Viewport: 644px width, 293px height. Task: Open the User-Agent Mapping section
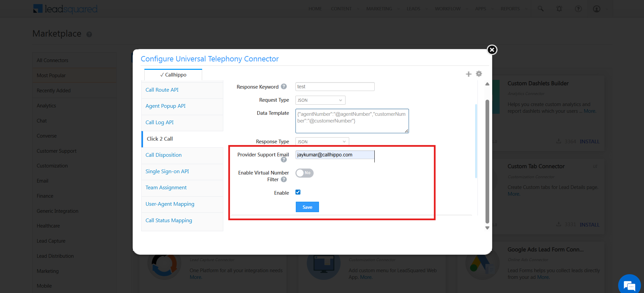coord(182,204)
